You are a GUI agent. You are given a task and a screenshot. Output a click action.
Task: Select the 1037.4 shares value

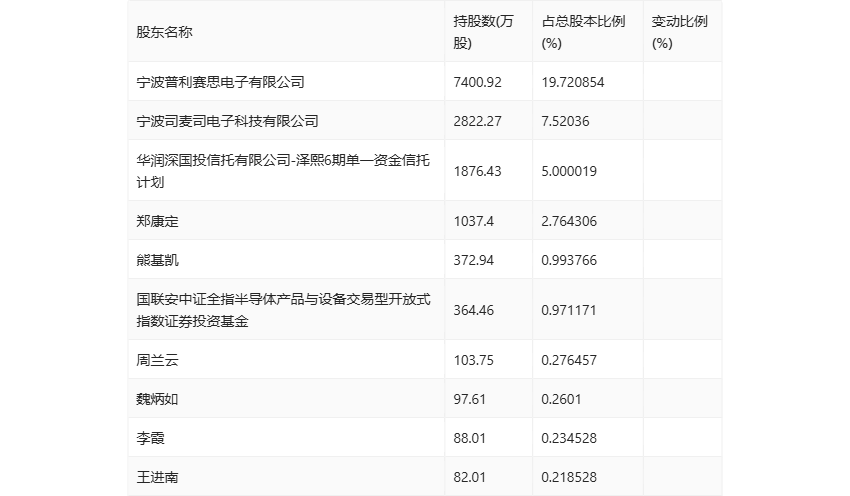coord(473,221)
